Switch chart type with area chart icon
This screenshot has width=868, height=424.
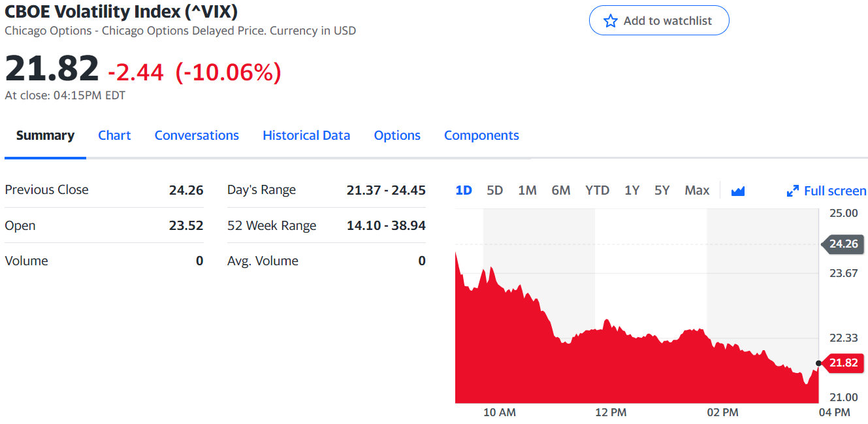tap(738, 191)
